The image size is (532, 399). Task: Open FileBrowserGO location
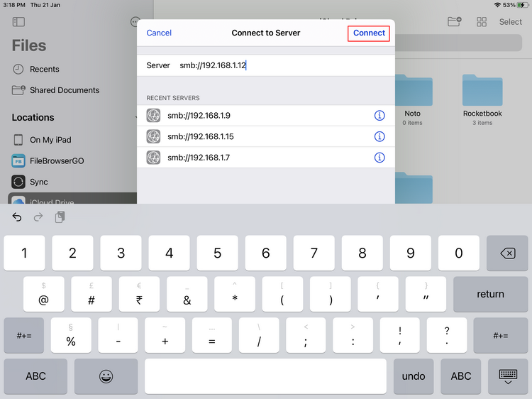pos(48,161)
